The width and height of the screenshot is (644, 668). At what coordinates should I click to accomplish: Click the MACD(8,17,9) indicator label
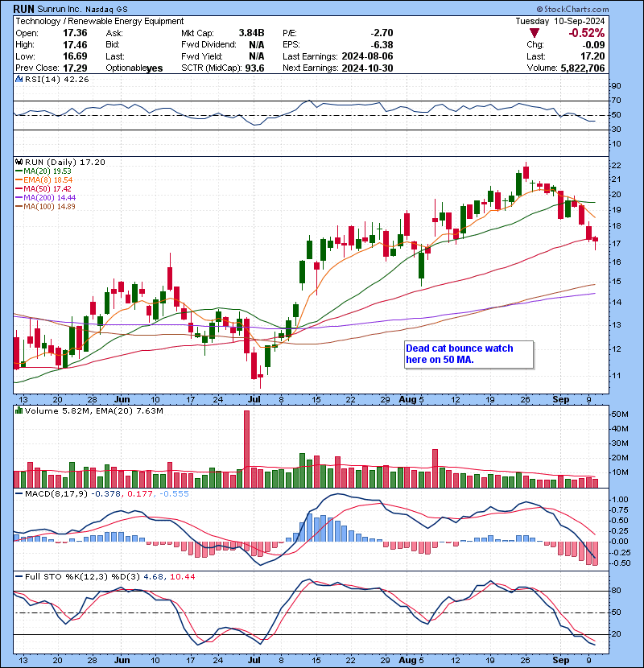tap(56, 494)
